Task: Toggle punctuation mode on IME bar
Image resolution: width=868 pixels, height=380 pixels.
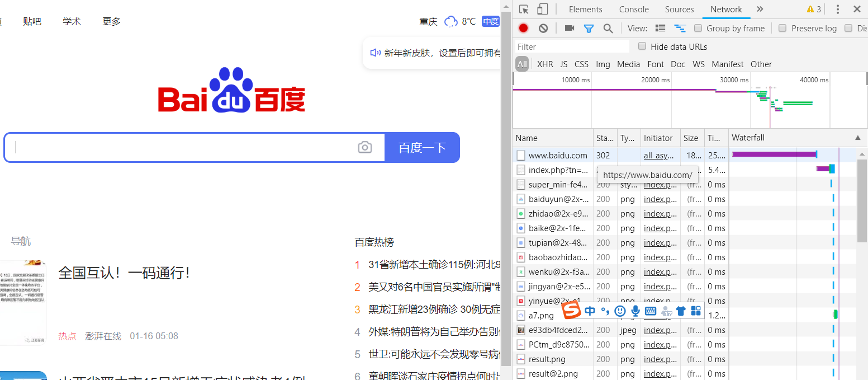Action: click(605, 311)
